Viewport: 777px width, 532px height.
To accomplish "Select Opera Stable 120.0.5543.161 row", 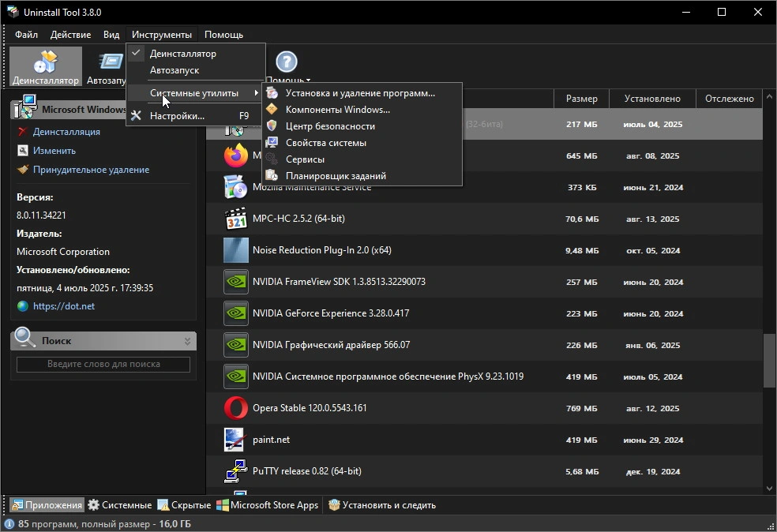I will tap(485, 408).
